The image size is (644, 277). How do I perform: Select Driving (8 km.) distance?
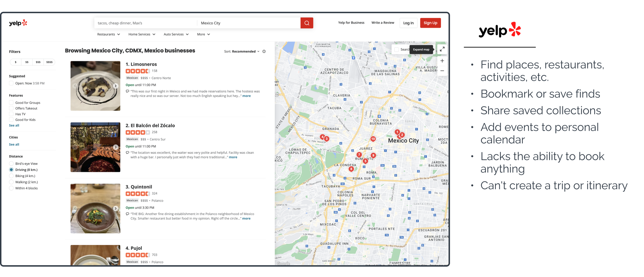[11, 170]
